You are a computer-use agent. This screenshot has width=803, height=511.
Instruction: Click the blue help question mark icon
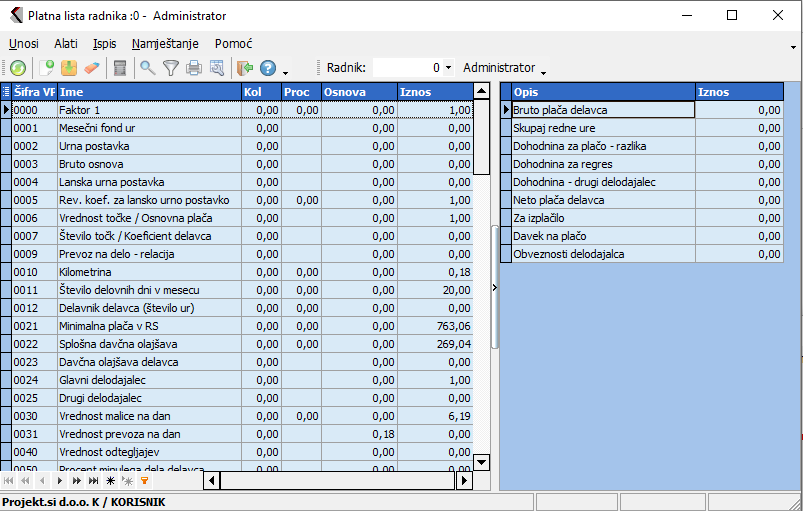(268, 68)
